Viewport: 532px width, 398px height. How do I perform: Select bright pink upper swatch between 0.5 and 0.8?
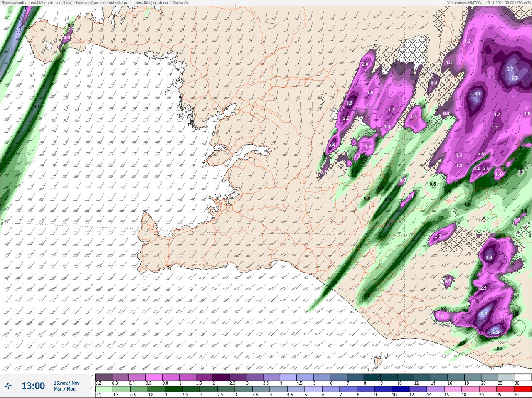[154, 377]
